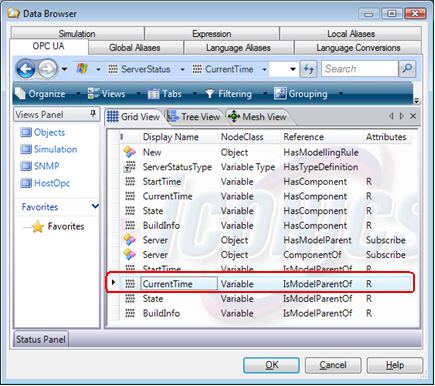This screenshot has height=386, width=435.
Task: Expand the dropdown after the root flag icon
Action: tap(98, 70)
